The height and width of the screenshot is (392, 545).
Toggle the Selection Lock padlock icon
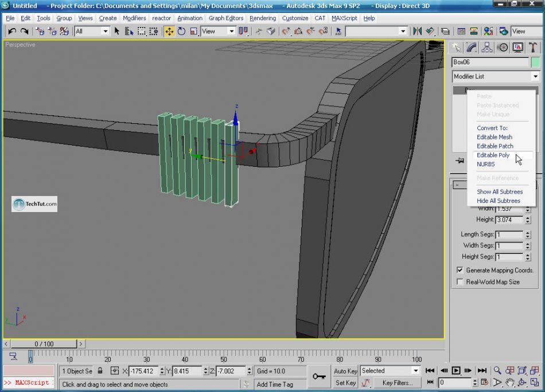pos(100,370)
